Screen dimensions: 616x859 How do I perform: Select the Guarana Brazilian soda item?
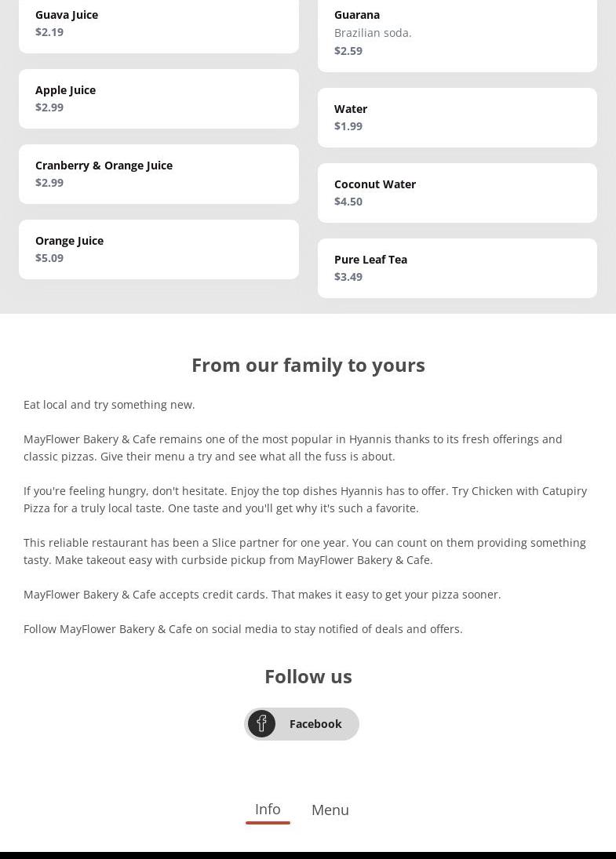(x=457, y=33)
